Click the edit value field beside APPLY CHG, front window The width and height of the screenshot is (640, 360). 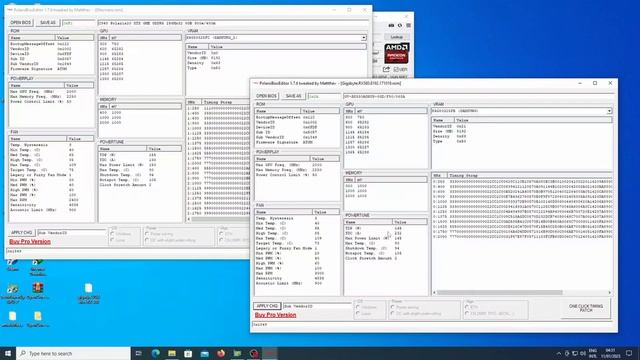[317, 306]
